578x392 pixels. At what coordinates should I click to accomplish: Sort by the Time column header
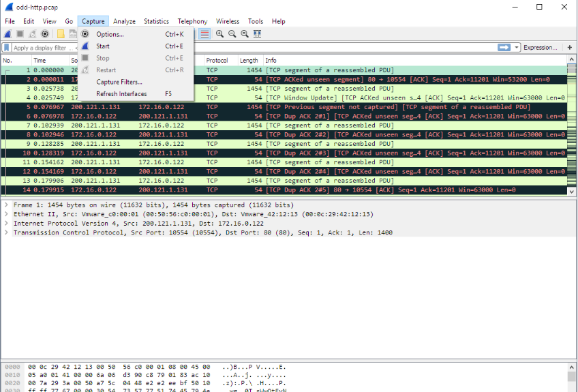[50, 61]
